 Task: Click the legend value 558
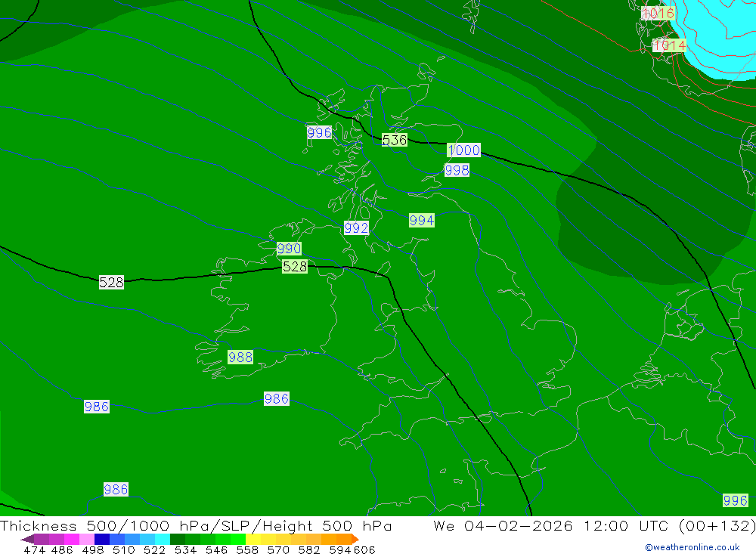247,549
